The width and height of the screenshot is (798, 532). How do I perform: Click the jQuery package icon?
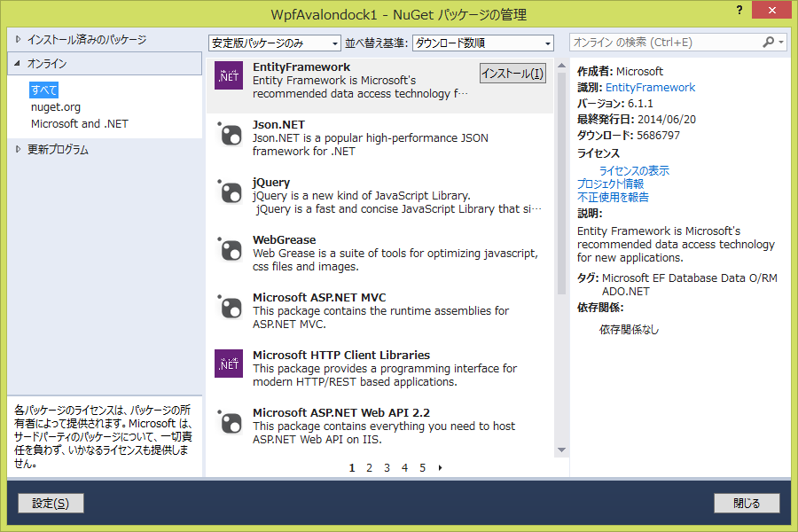pyautogui.click(x=230, y=192)
